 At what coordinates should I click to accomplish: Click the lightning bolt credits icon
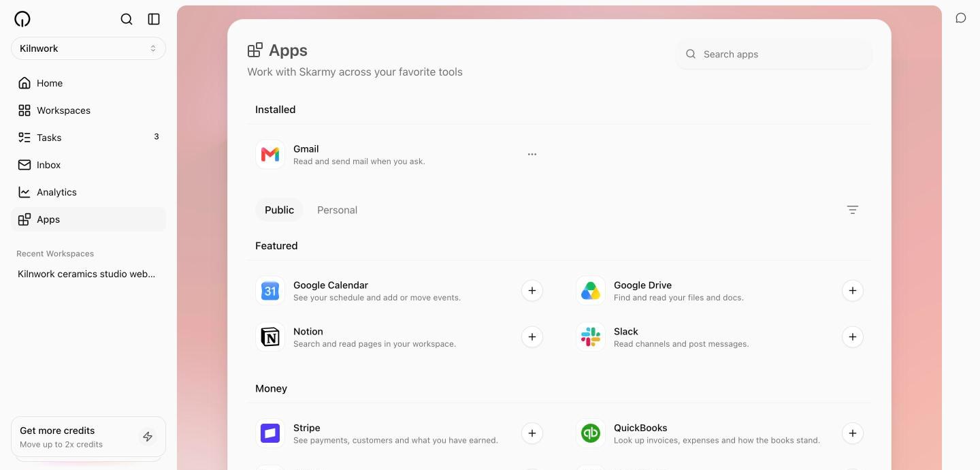pos(148,437)
